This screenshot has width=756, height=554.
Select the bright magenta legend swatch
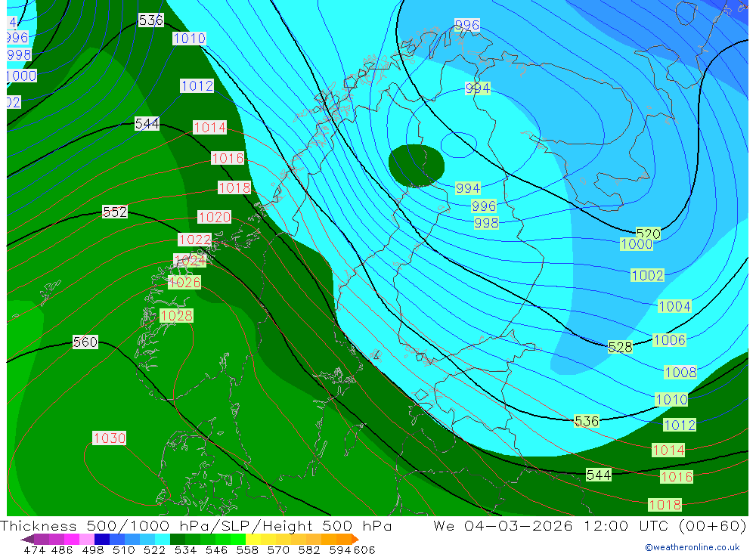(71, 539)
